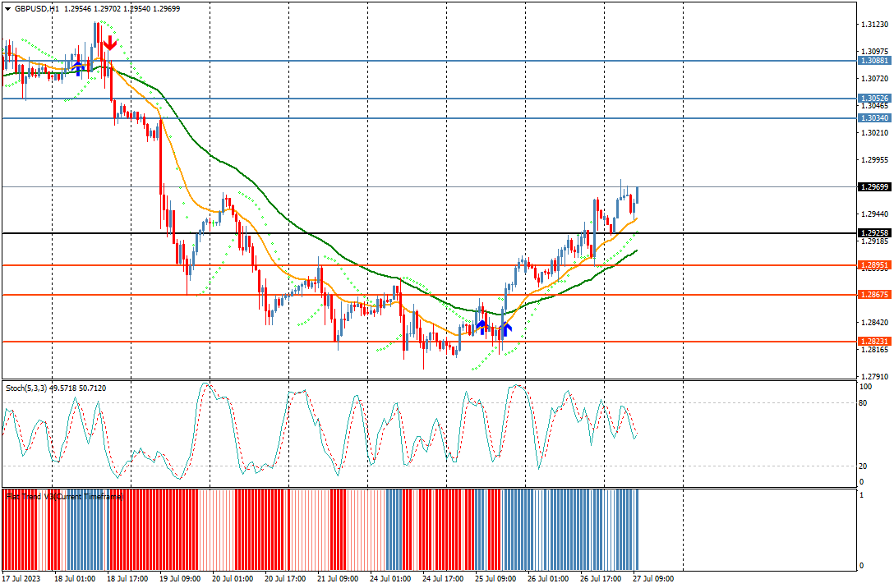The width and height of the screenshot is (894, 588).
Task: Click the 1.30720 price scale value
Action: (874, 78)
